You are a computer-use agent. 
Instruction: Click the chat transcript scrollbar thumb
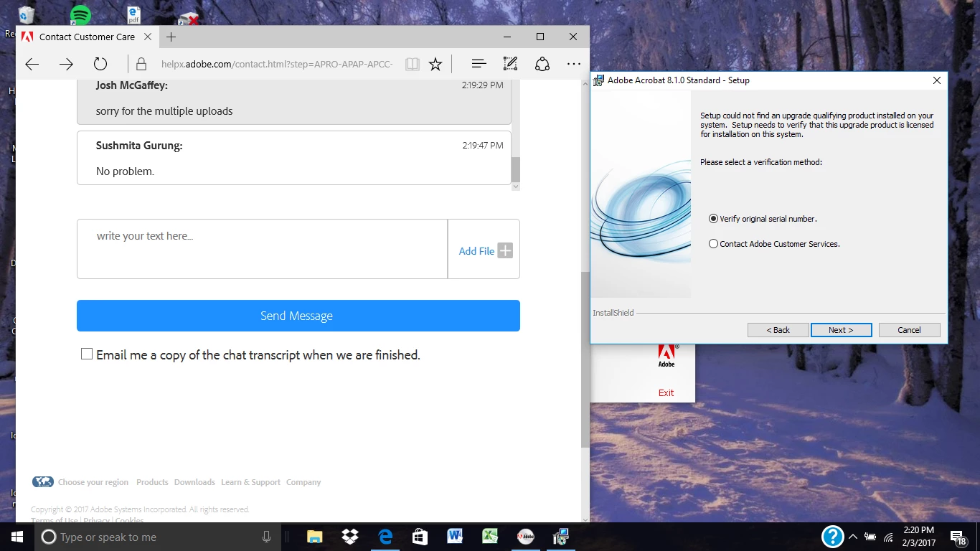515,169
